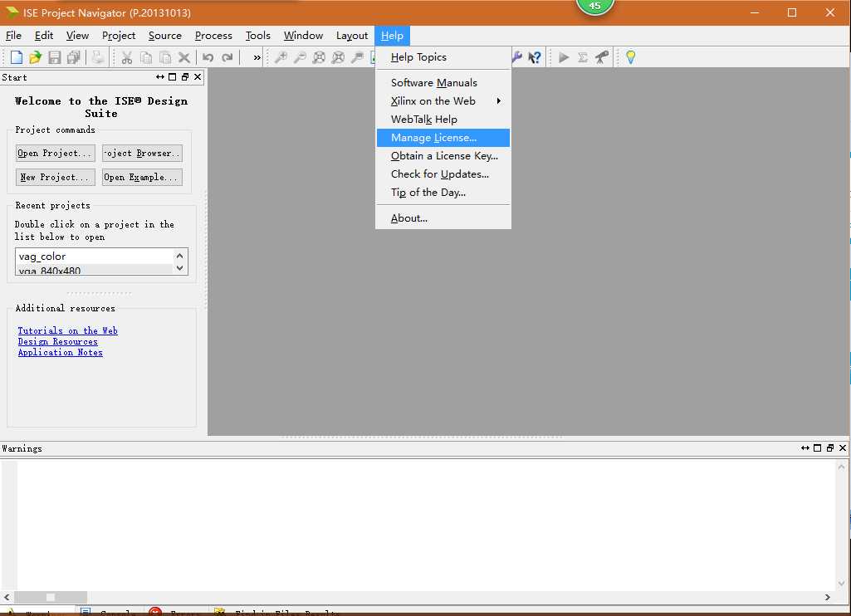
Task: Click the Delete X toolbar icon
Action: pyautogui.click(x=184, y=57)
